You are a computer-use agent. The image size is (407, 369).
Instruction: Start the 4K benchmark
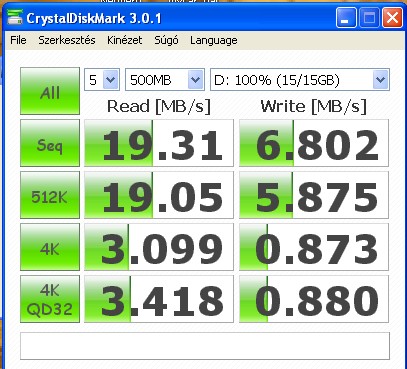click(50, 247)
